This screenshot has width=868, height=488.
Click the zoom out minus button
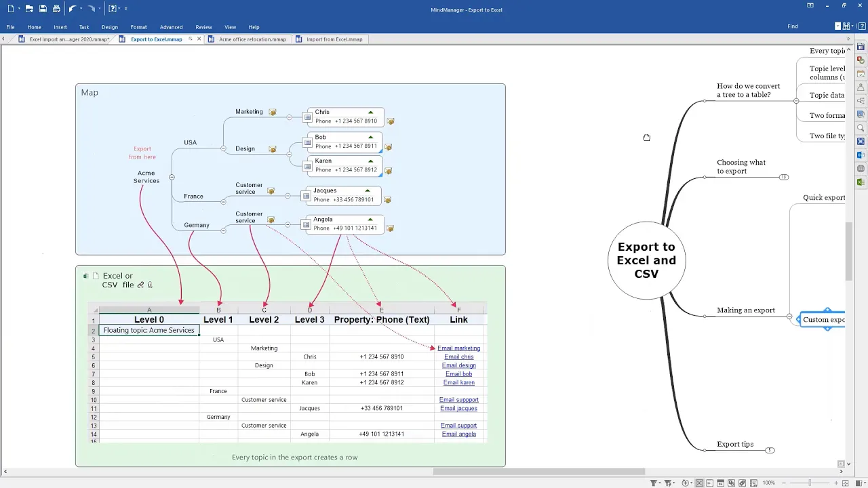pyautogui.click(x=784, y=483)
